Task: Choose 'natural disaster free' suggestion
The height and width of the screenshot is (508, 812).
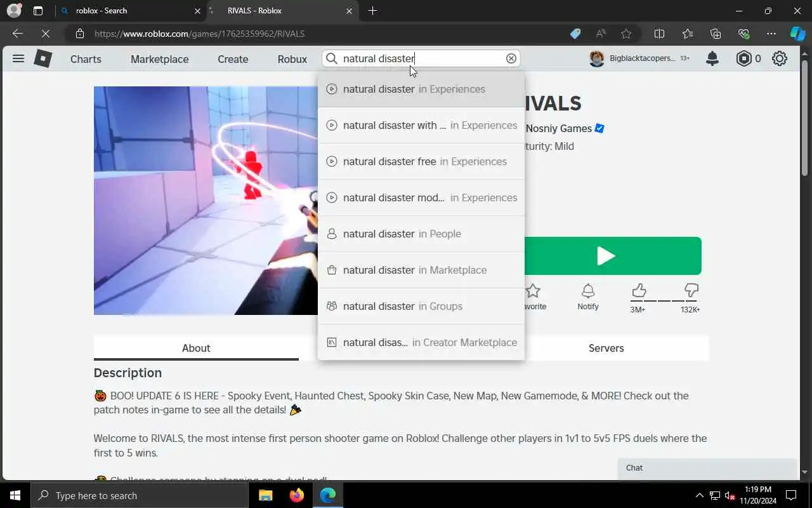Action: click(421, 161)
